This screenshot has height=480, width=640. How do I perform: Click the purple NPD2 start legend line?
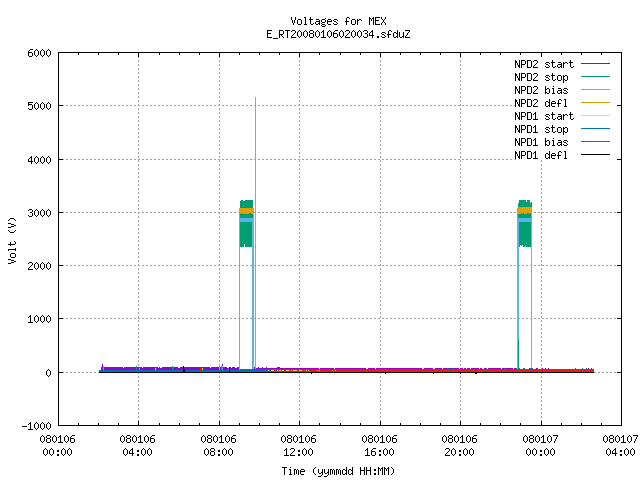(595, 64)
